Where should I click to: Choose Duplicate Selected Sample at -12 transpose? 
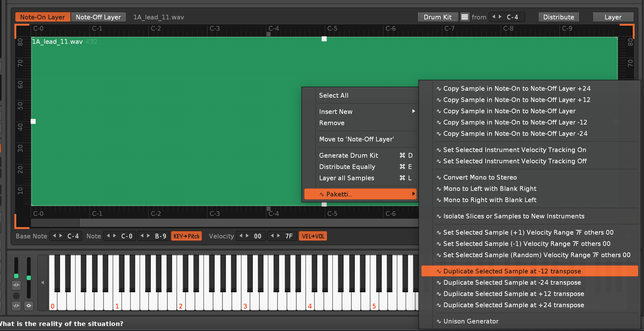coord(512,271)
